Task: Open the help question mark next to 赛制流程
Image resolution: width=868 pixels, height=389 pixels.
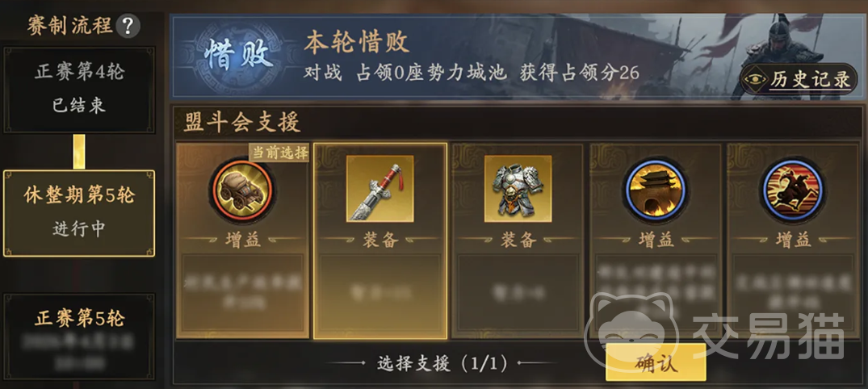Action: click(x=128, y=26)
